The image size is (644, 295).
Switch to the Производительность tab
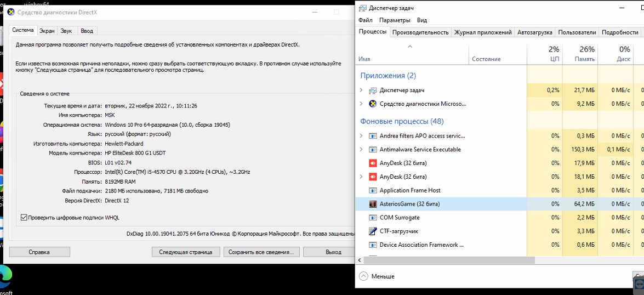[x=420, y=32]
